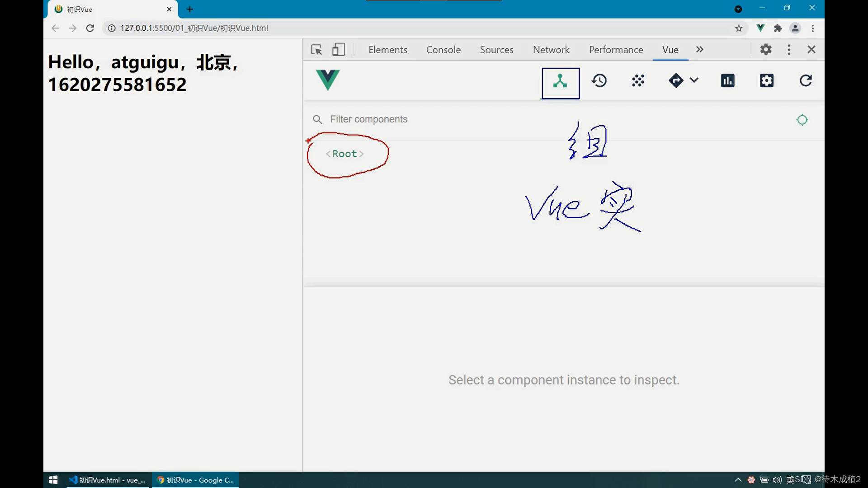Open DevTools settings gear
868x488 pixels.
click(765, 49)
